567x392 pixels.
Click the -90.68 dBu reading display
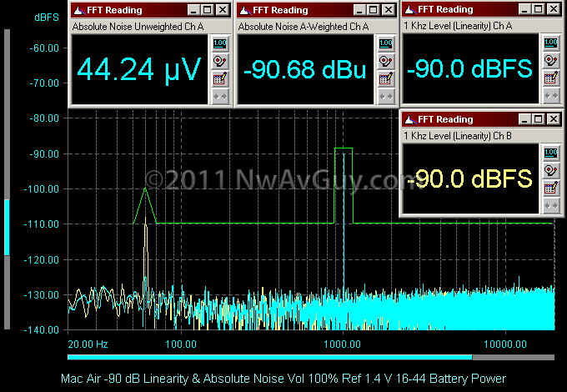pyautogui.click(x=305, y=69)
